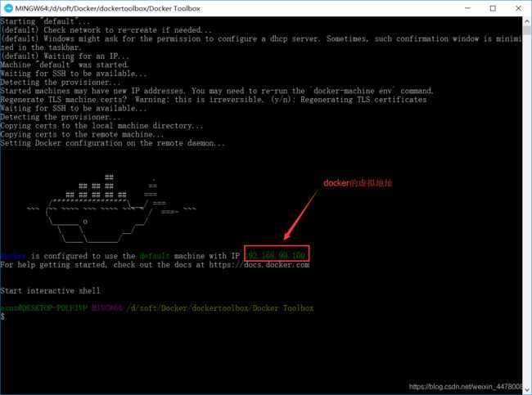Click the 'Check network to re-create if needed' line
The height and width of the screenshot is (395, 532).
tap(106, 29)
